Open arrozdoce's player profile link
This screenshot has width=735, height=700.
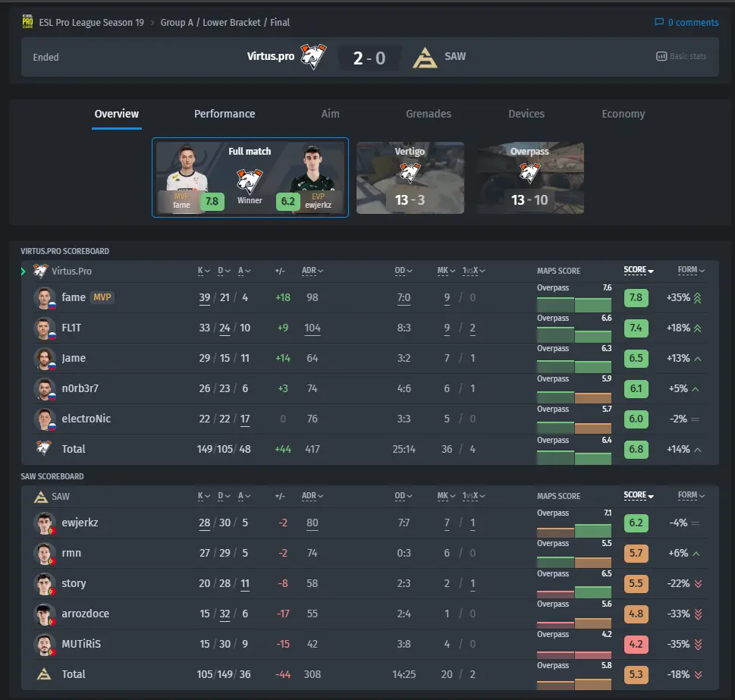(85, 614)
